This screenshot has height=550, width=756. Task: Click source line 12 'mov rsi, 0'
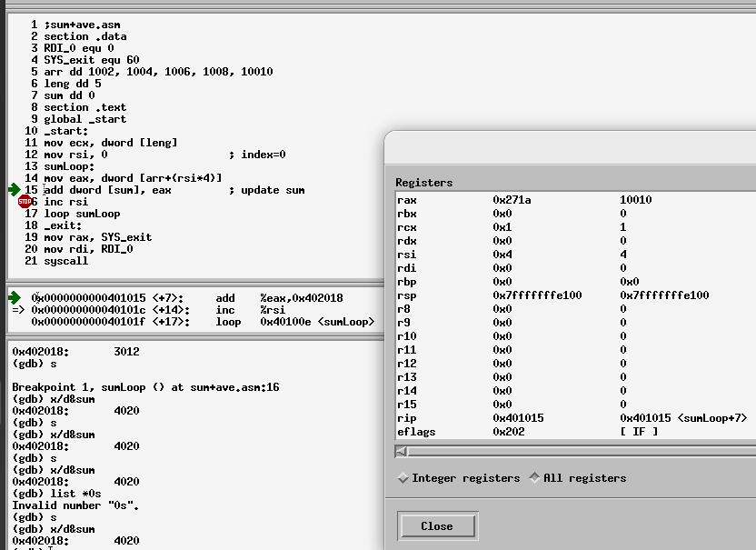coord(75,155)
